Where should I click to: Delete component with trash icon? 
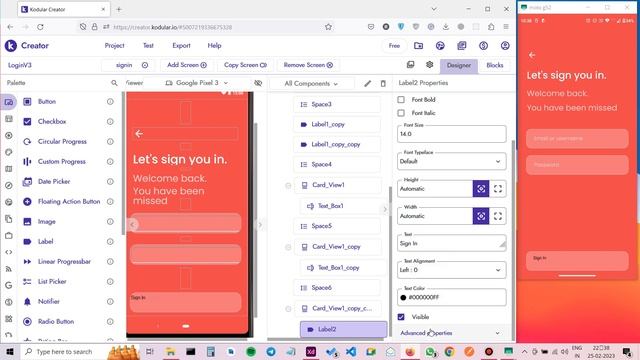coord(383,83)
